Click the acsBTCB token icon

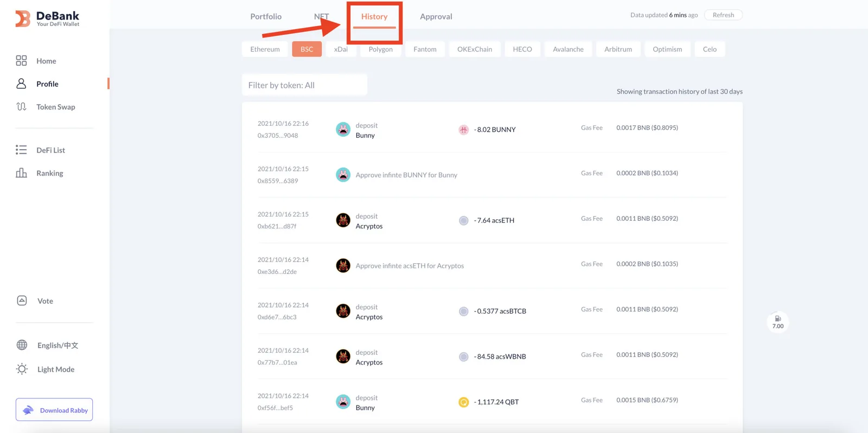[x=463, y=311]
